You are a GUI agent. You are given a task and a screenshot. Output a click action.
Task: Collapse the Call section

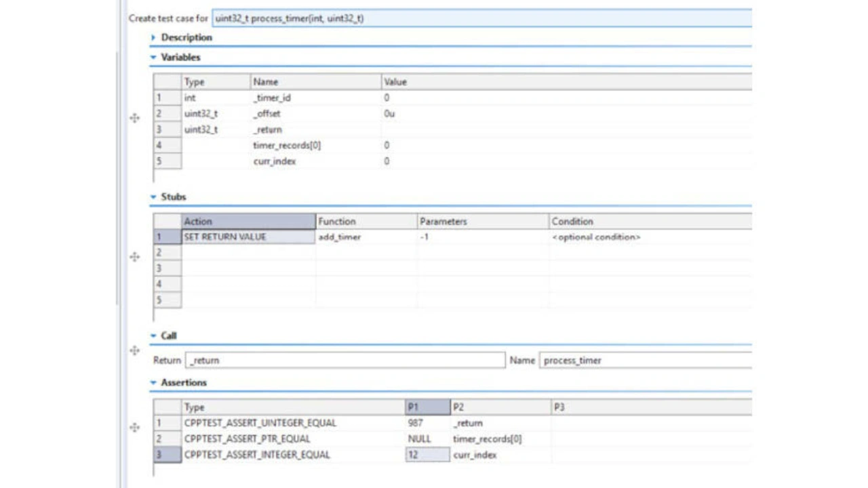point(154,336)
